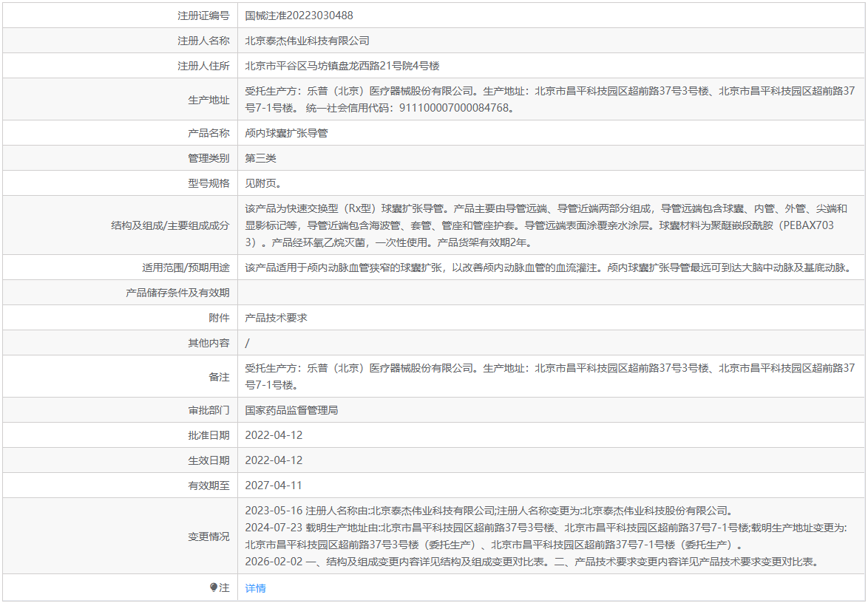
Task: Click the 第三类 management category value
Action: (261, 158)
